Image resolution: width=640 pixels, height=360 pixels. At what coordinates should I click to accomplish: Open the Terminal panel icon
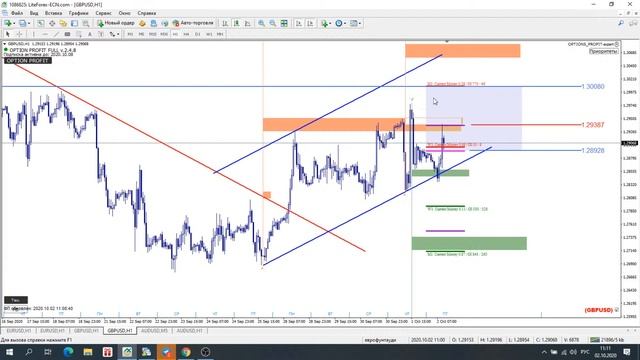(74, 23)
